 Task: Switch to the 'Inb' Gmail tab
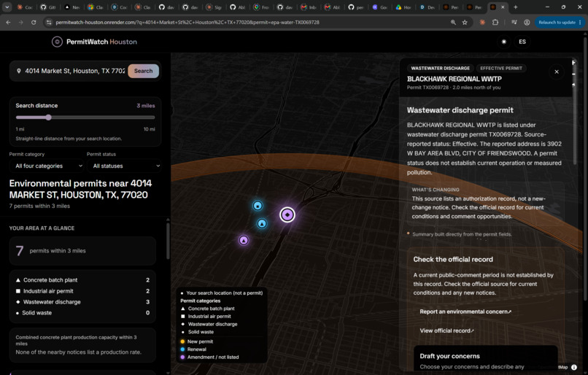tap(309, 7)
